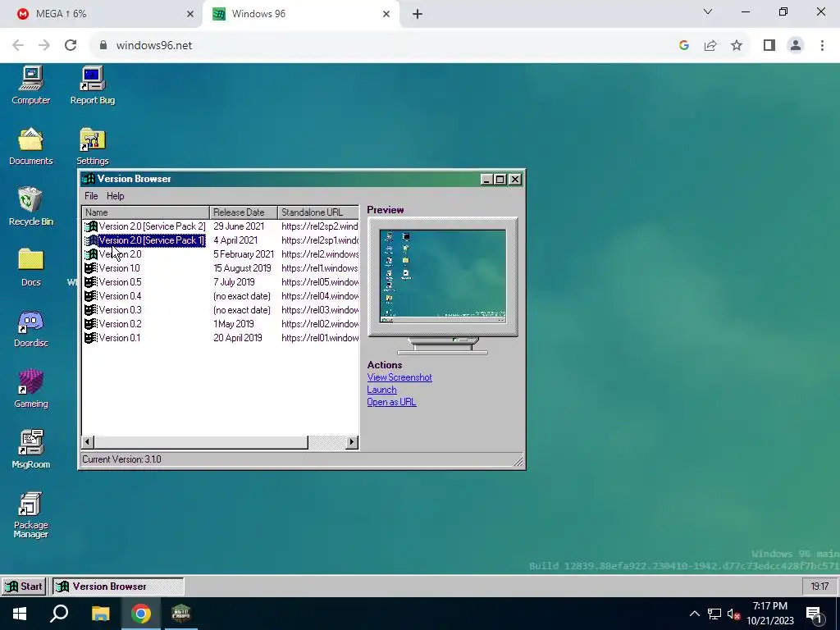
Task: Click icon beside Version 0.5 row
Action: tap(91, 282)
